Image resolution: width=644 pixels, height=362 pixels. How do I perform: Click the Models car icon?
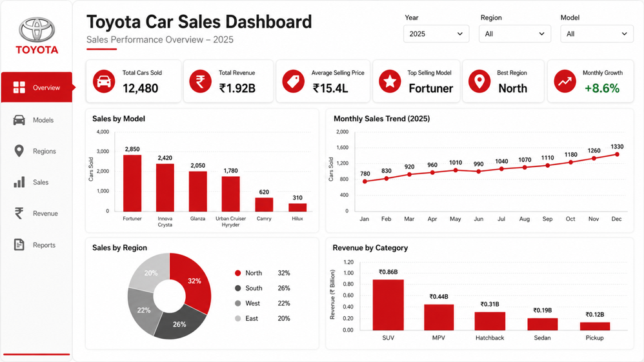pyautogui.click(x=19, y=120)
